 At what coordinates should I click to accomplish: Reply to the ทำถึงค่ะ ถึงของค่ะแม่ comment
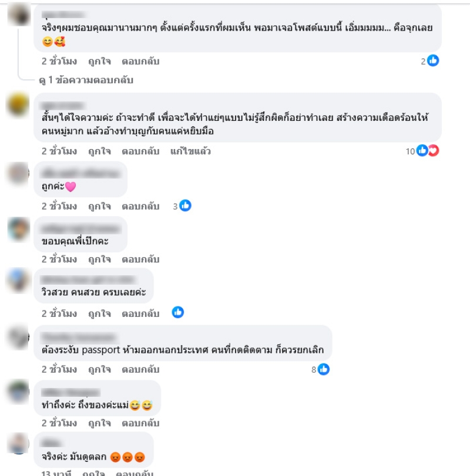click(x=140, y=423)
